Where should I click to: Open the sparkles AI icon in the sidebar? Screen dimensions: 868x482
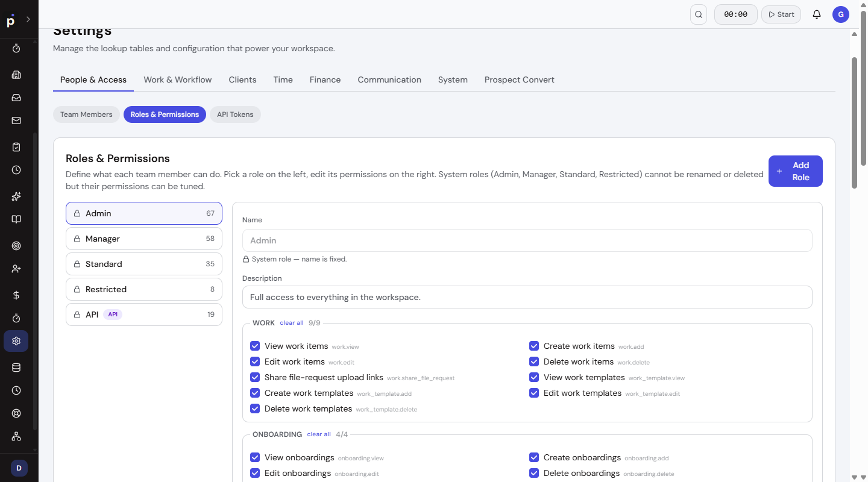pyautogui.click(x=16, y=196)
